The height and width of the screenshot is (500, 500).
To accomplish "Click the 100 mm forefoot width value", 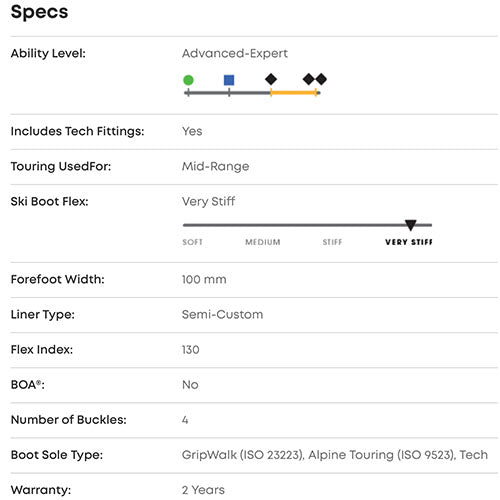I will coord(204,279).
